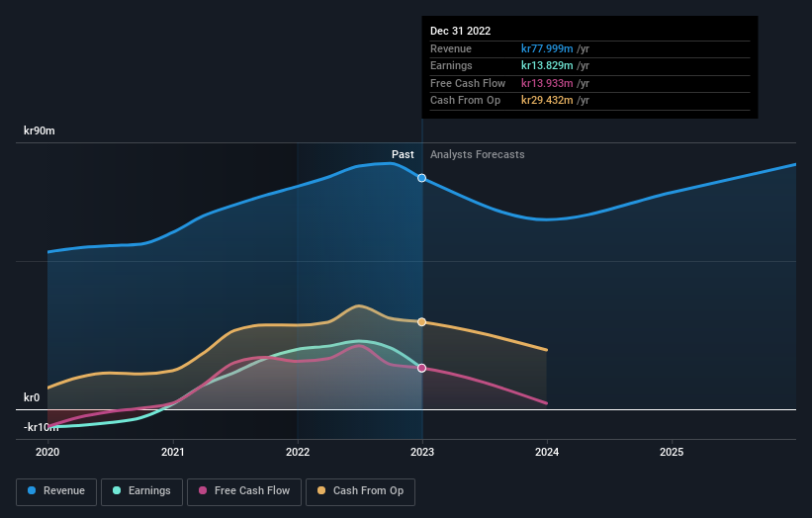This screenshot has height=518, width=812.
Task: Click the Revenue row label in tooltip
Action: [x=451, y=48]
